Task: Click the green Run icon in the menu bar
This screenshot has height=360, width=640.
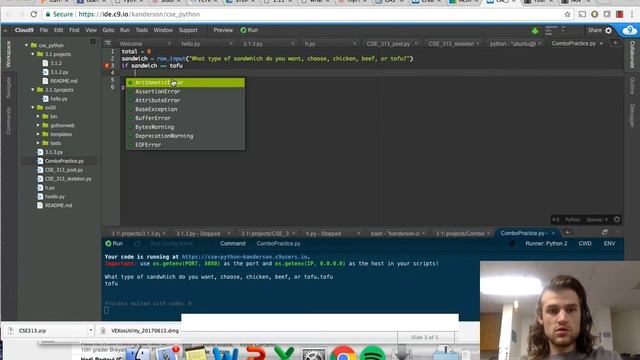Action: click(244, 30)
